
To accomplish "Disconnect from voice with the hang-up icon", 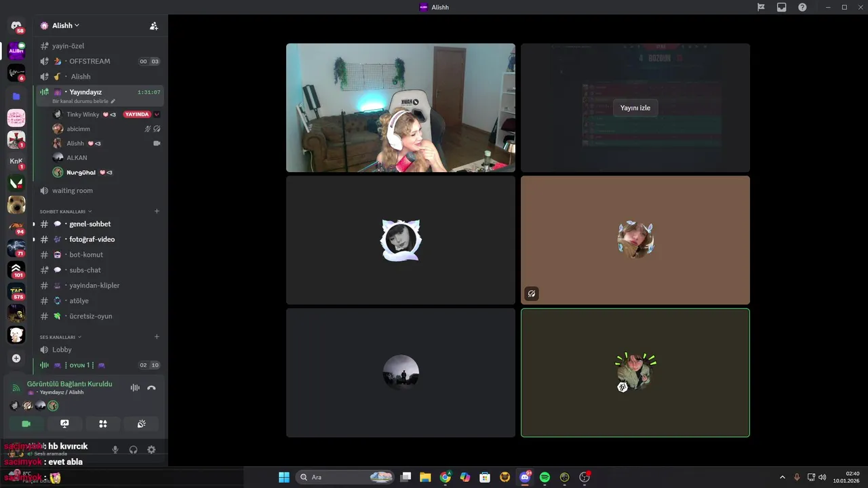I will [x=151, y=388].
